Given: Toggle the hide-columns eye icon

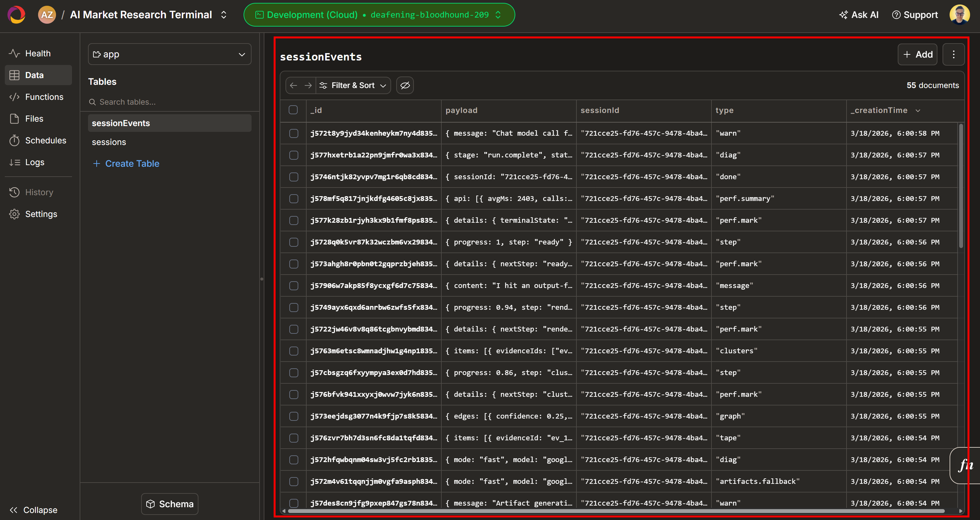Looking at the screenshot, I should [405, 85].
